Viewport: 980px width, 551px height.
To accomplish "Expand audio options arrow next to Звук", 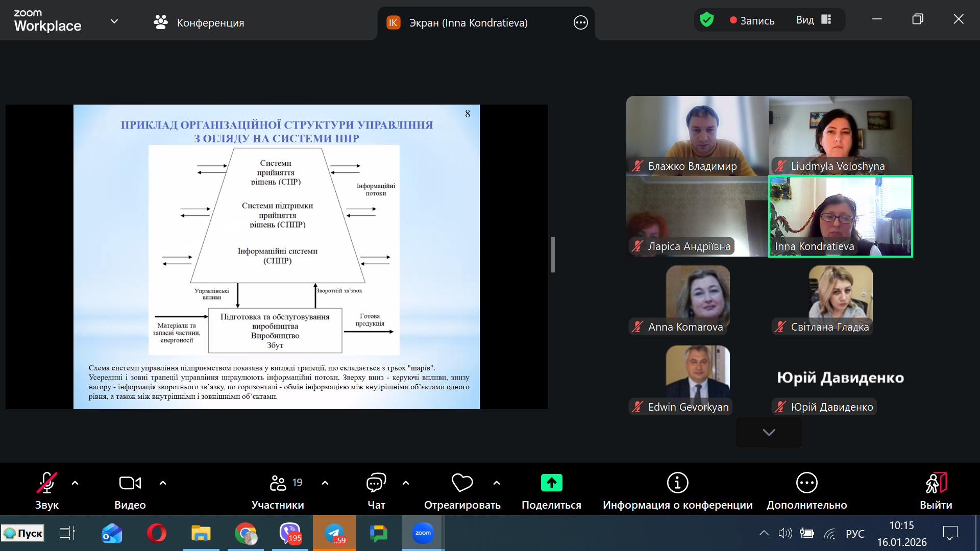I will (x=75, y=483).
